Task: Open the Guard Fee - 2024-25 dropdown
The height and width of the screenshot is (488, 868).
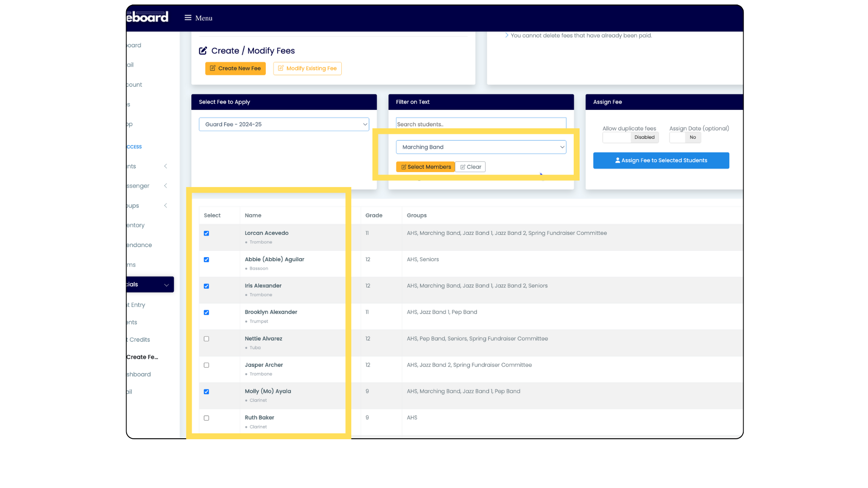Action: (x=284, y=124)
